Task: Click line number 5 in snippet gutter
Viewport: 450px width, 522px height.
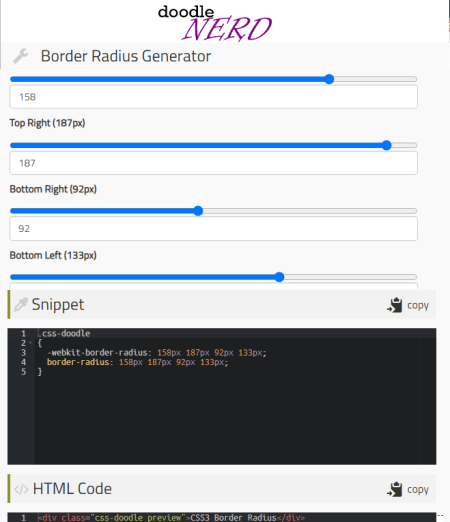Action: pos(23,372)
